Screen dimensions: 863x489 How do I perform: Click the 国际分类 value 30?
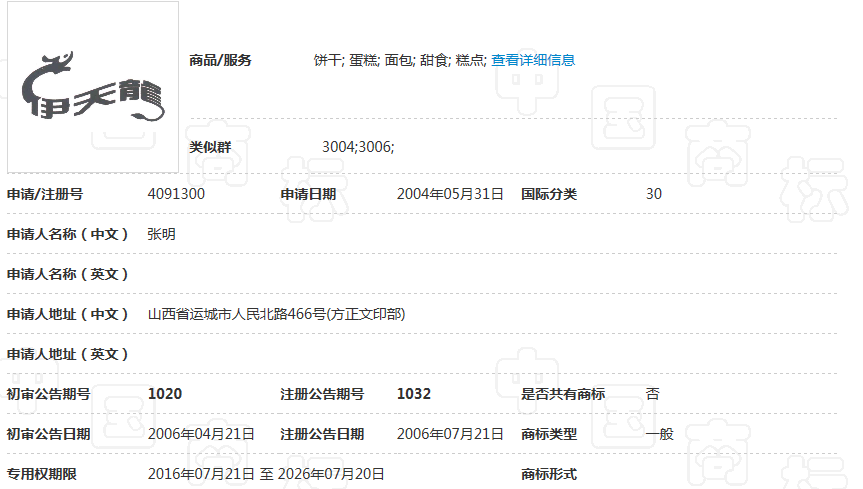pos(653,194)
